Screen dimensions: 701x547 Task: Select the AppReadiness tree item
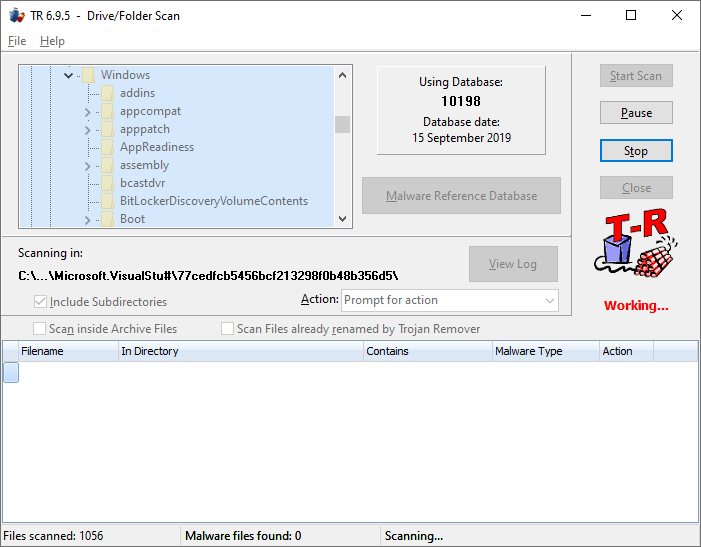157,147
